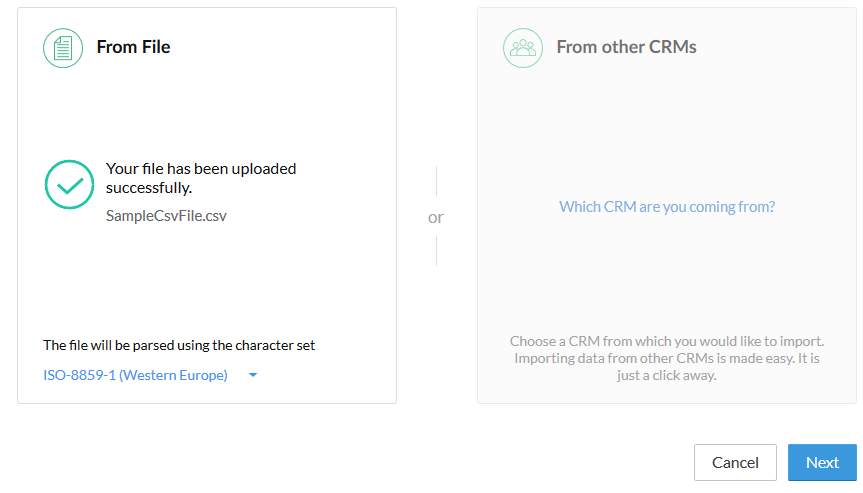Click the green upload success checkmark icon
Image resolution: width=863 pixels, height=493 pixels.
pos(69,184)
